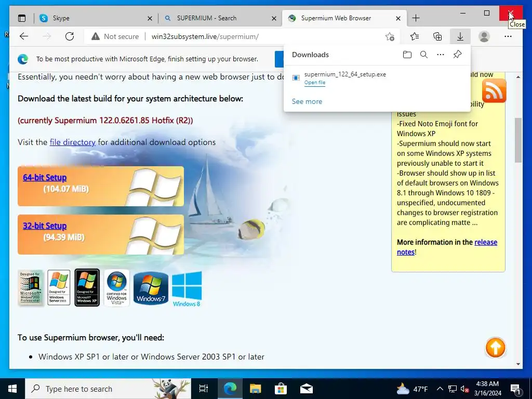The width and height of the screenshot is (532, 399).
Task: Open the notification center icon
Action: [515, 389]
